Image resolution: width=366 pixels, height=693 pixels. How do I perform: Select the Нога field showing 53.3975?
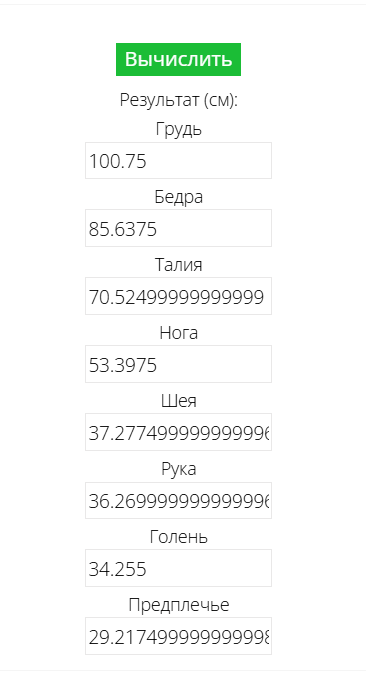pos(178,364)
